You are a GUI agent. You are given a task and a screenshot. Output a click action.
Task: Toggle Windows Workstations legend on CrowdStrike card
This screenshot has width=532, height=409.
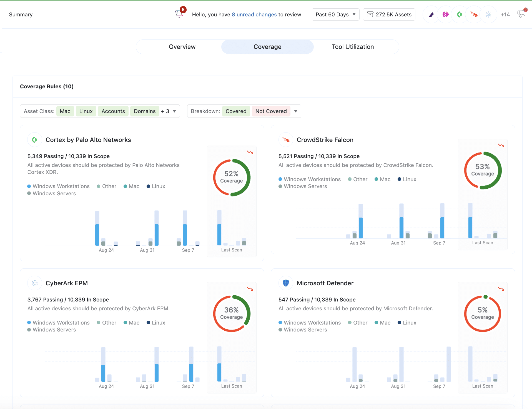coord(310,179)
